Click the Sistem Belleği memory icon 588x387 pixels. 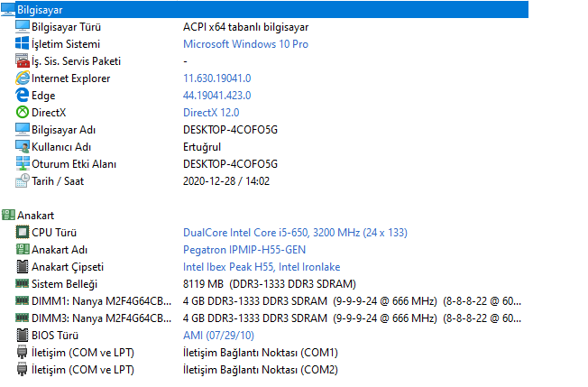coord(23,284)
